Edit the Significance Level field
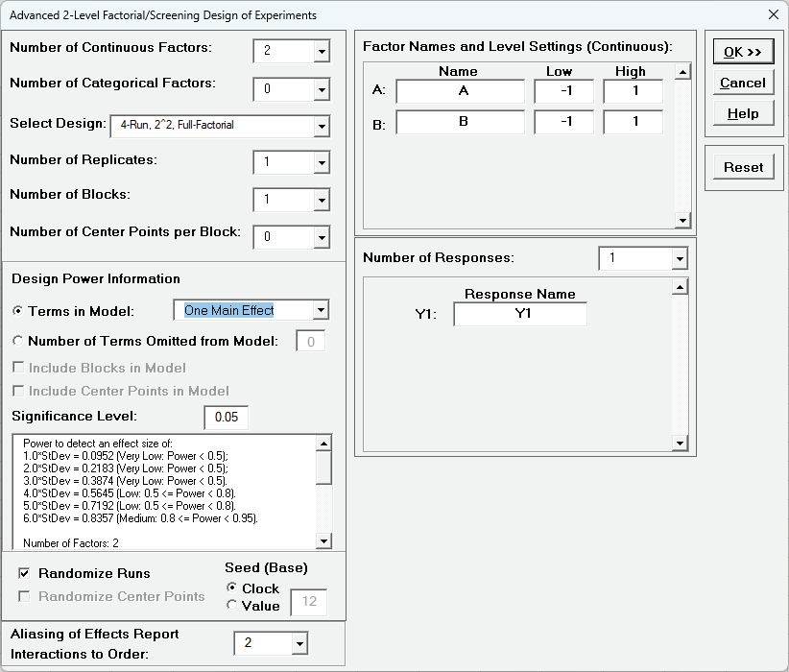Screen dimensions: 789x672 tap(226, 417)
